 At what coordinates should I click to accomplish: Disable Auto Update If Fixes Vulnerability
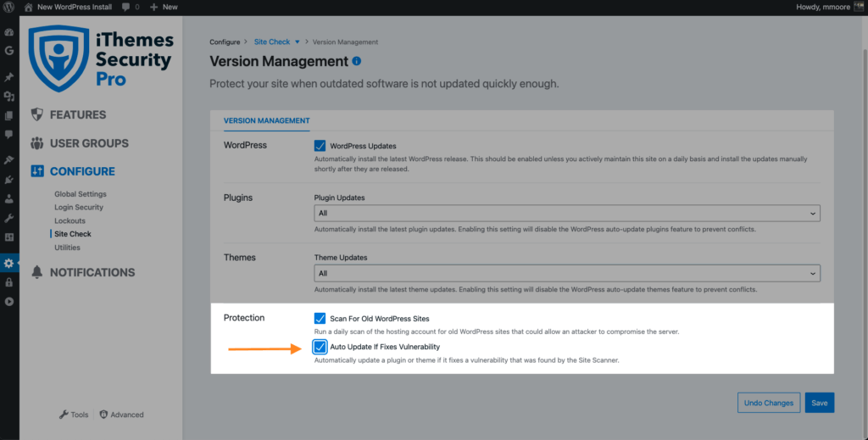click(x=320, y=347)
